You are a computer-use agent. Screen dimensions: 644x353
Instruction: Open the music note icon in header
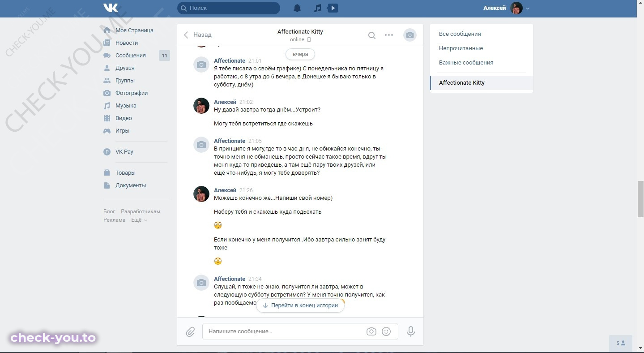coord(317,8)
